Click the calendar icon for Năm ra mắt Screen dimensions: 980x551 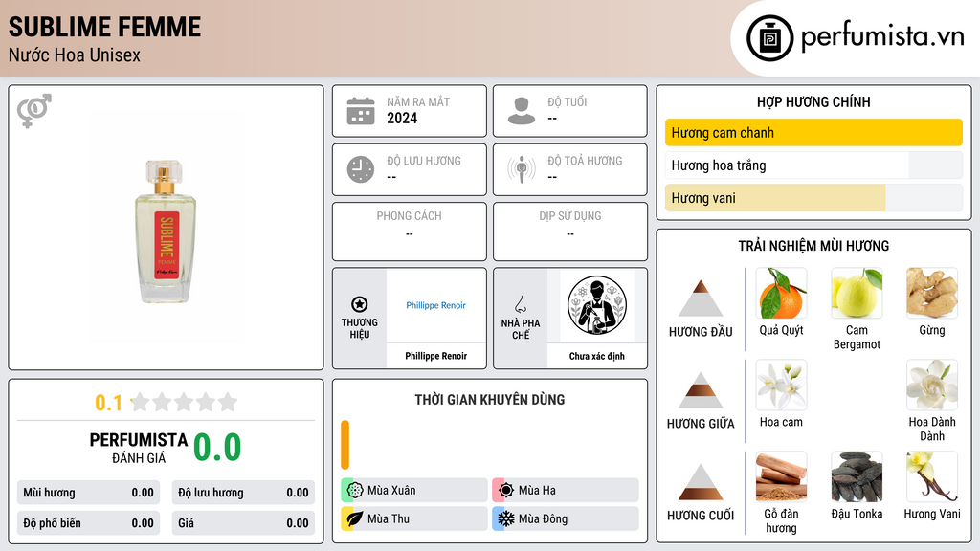click(x=361, y=111)
